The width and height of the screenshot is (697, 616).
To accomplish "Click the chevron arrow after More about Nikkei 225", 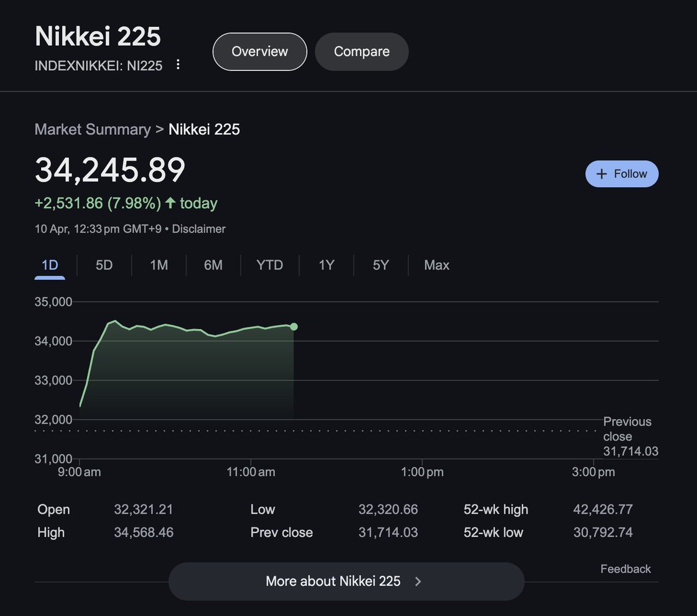I will coord(418,581).
